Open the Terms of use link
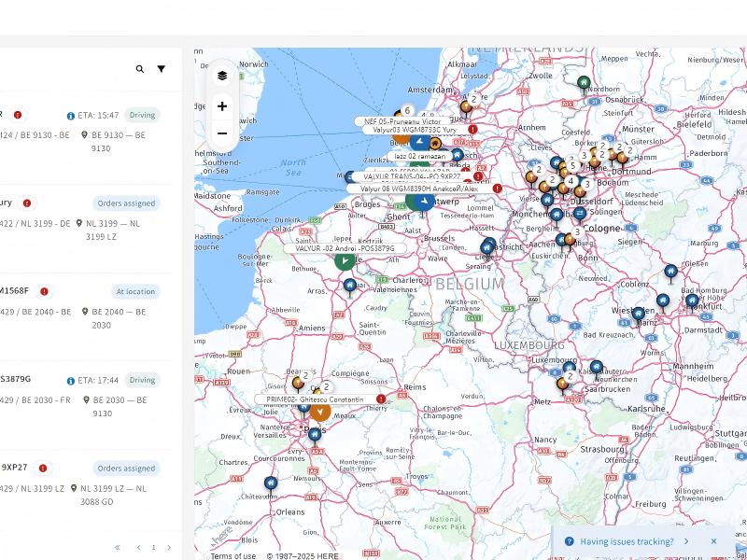 (233, 556)
